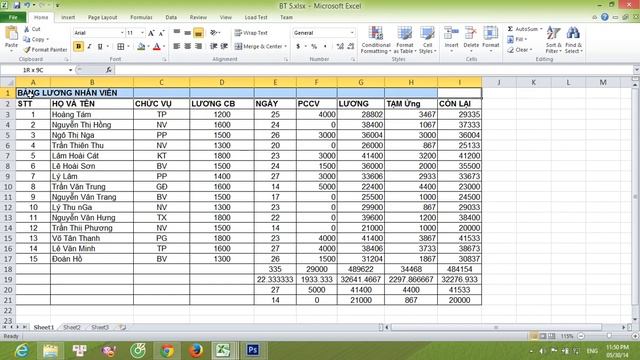Image resolution: width=640 pixels, height=360 pixels.
Task: Click Format cells icon
Action: 490,33
